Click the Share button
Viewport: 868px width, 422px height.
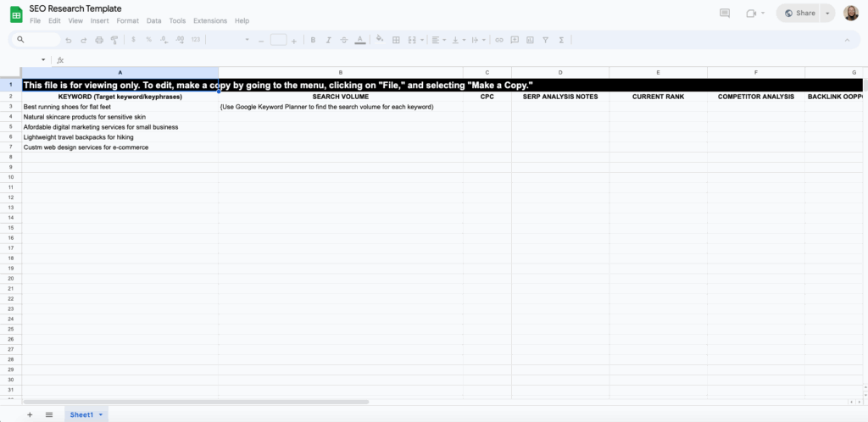[798, 14]
